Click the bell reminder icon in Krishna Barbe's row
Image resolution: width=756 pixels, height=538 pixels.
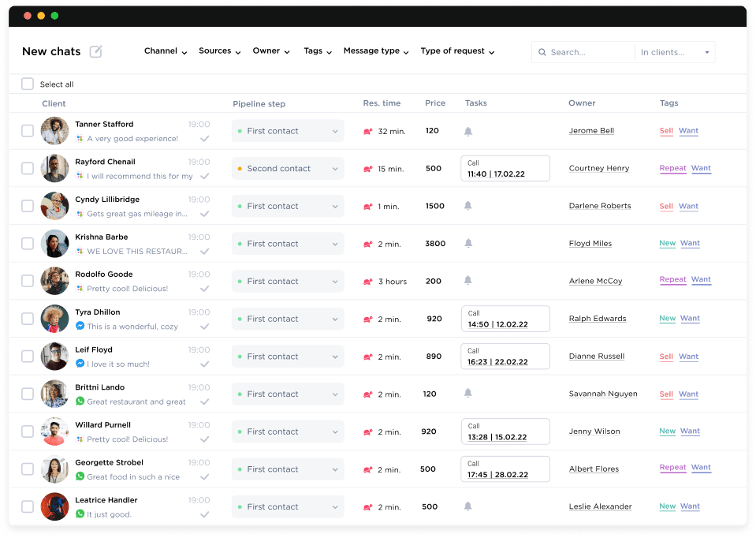tap(467, 243)
